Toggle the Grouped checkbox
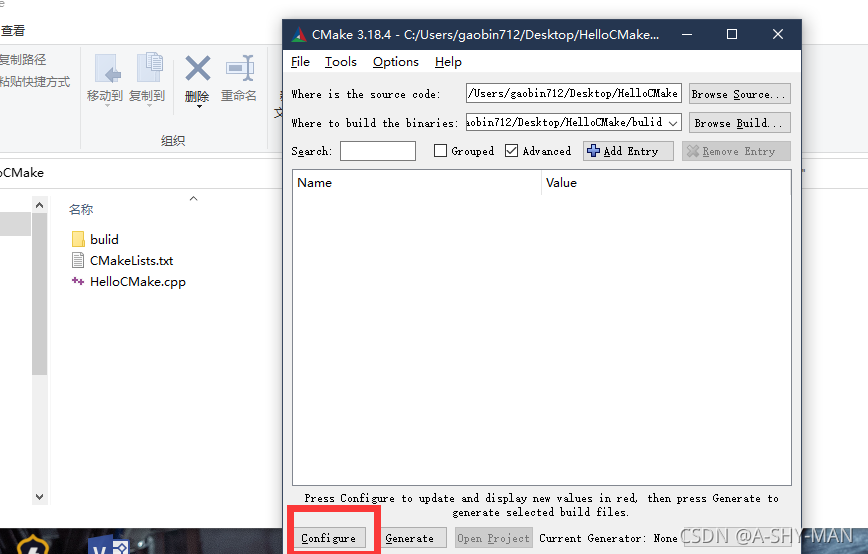 tap(440, 151)
